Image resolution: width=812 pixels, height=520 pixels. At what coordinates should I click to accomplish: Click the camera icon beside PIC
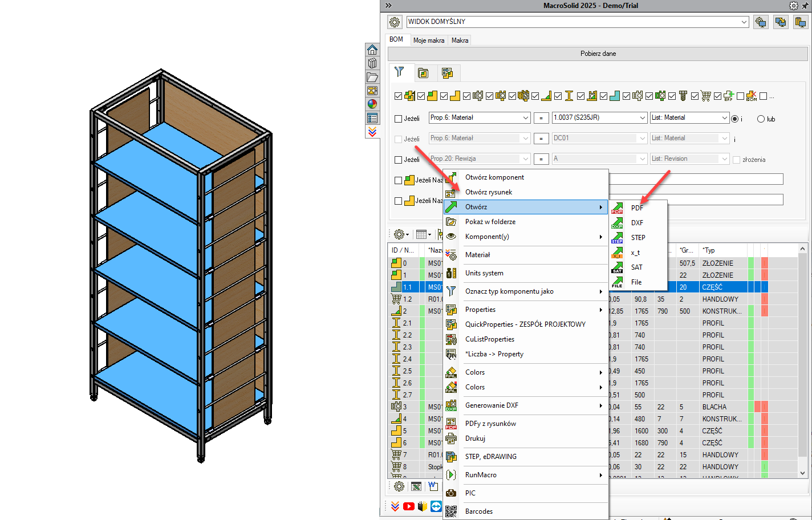(x=451, y=493)
